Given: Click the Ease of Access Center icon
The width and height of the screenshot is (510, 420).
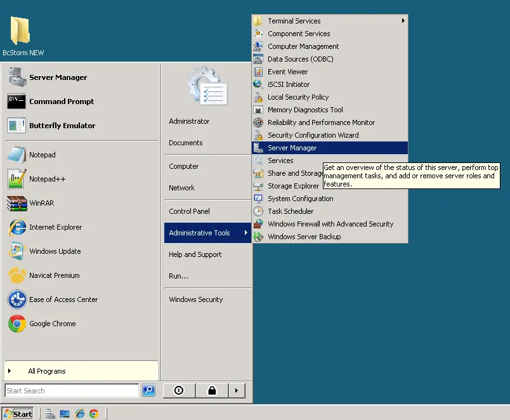Looking at the screenshot, I should [17, 299].
